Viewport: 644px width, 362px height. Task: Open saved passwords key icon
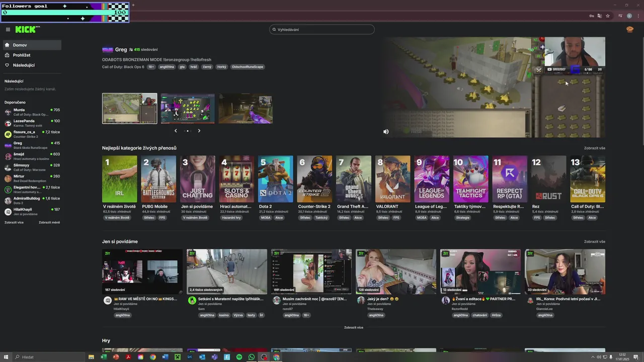pyautogui.click(x=592, y=16)
